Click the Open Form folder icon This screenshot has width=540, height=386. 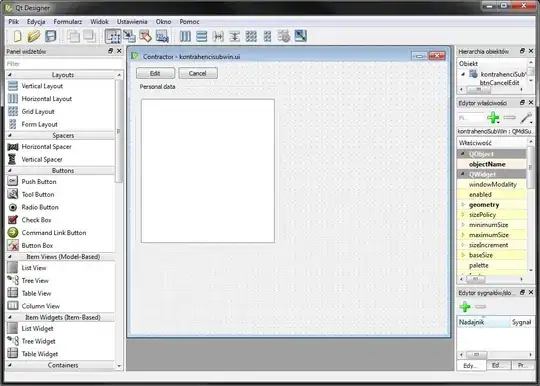(34, 36)
